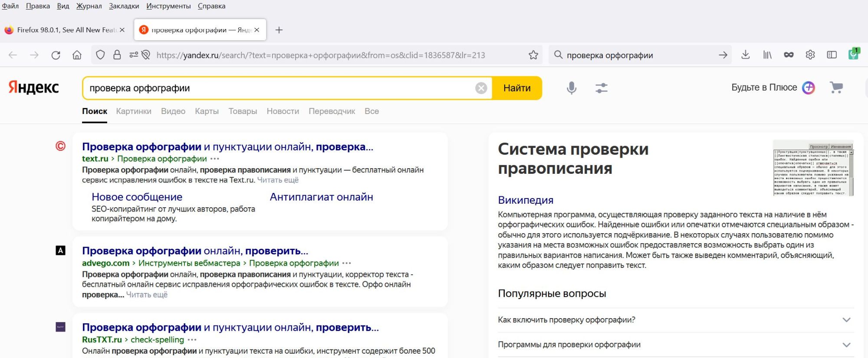
Task: Close the Firefox 98.0.1 tab
Action: tap(122, 30)
